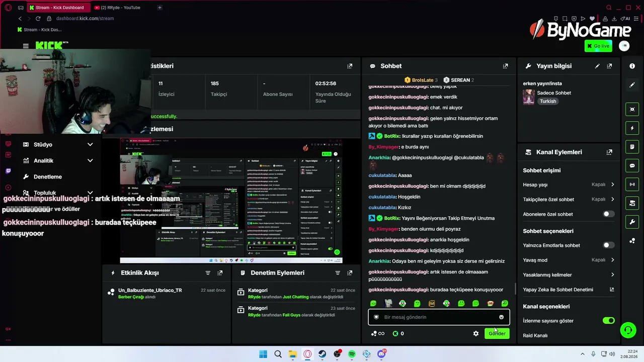
Task: Open Yasaklanmış kelimeler settings
Action: tap(569, 275)
